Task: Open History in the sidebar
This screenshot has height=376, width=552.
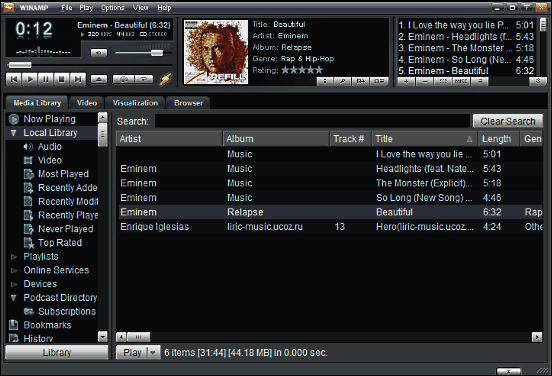Action: pos(38,339)
